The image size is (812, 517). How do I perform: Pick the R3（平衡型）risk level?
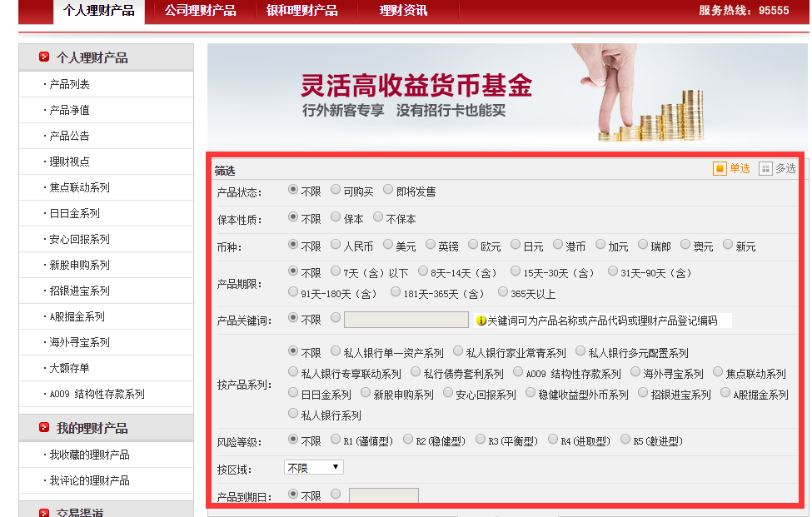(481, 440)
